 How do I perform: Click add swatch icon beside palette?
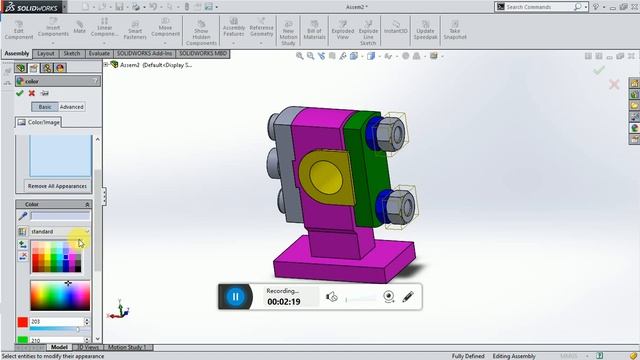pyautogui.click(x=23, y=245)
